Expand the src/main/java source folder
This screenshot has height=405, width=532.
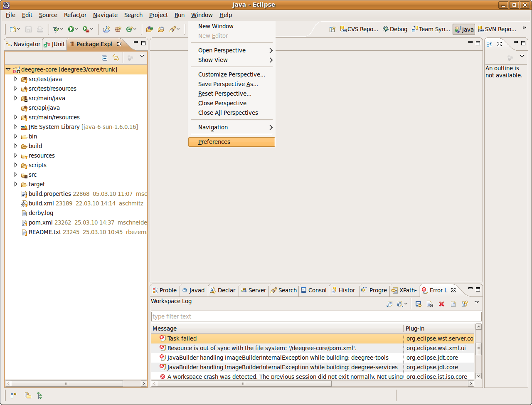click(x=16, y=98)
